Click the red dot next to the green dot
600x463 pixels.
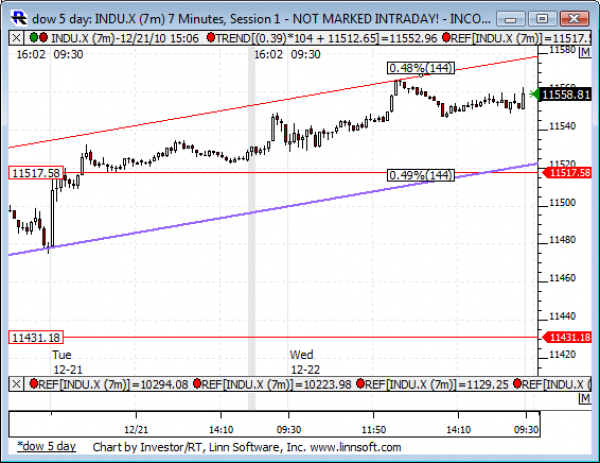point(43,37)
